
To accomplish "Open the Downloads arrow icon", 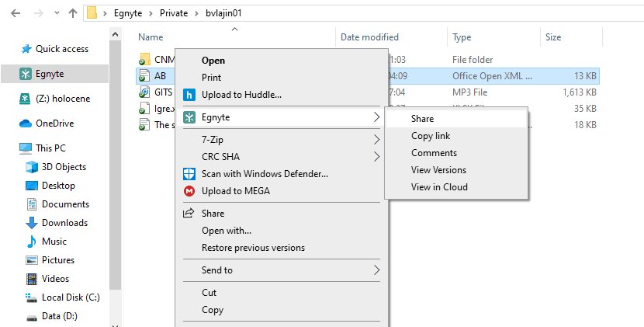I will [x=32, y=223].
